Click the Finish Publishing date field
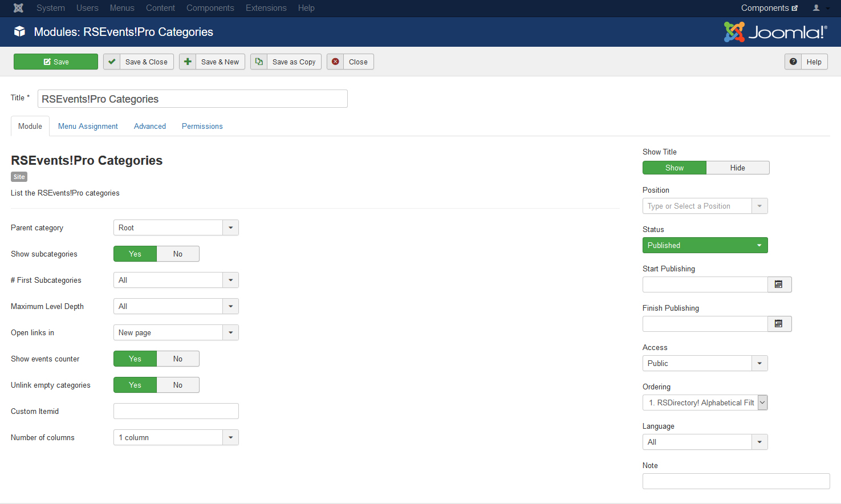841x504 pixels. 705,324
